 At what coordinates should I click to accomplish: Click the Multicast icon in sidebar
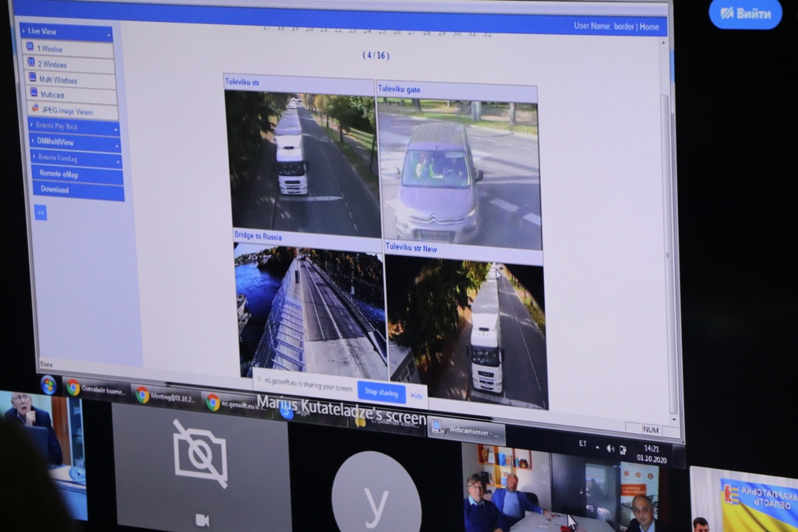point(34,93)
